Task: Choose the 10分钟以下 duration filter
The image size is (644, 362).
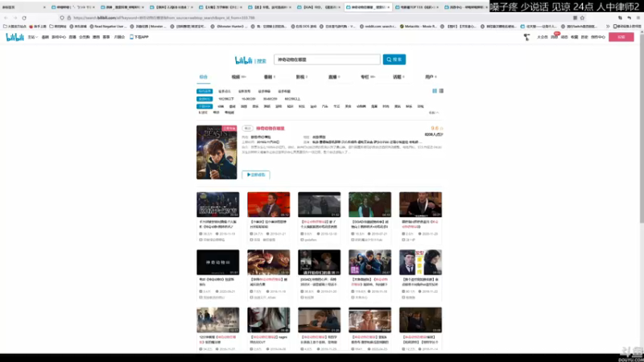Action: pos(226,99)
